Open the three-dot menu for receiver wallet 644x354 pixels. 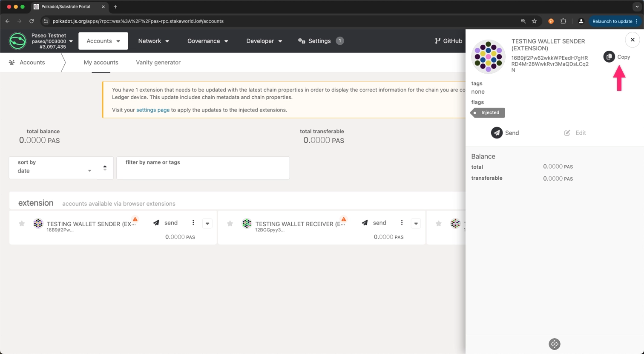point(402,223)
